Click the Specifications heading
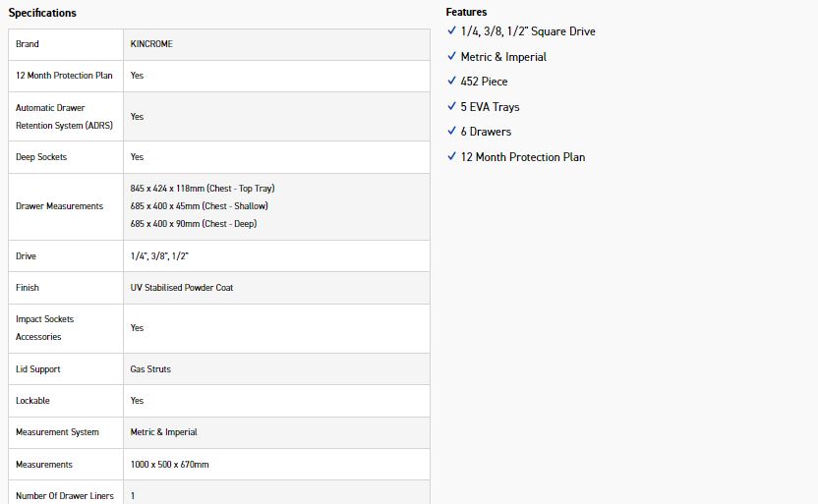 42,13
